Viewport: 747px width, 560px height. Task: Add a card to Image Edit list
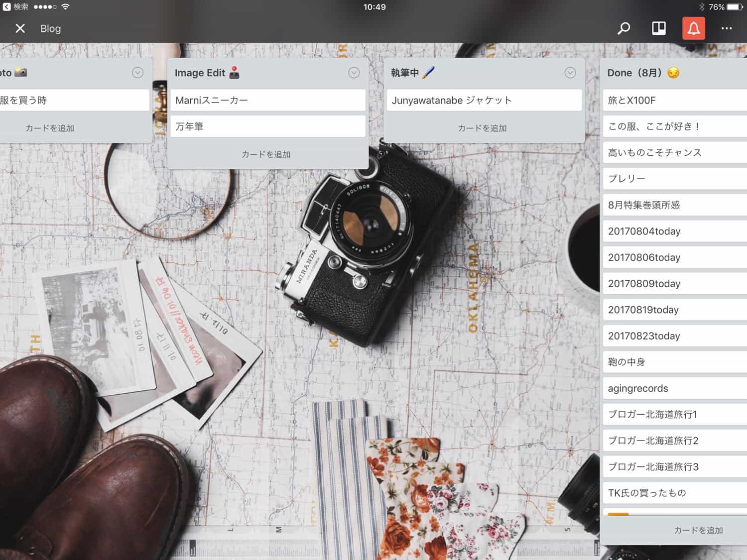click(x=266, y=154)
